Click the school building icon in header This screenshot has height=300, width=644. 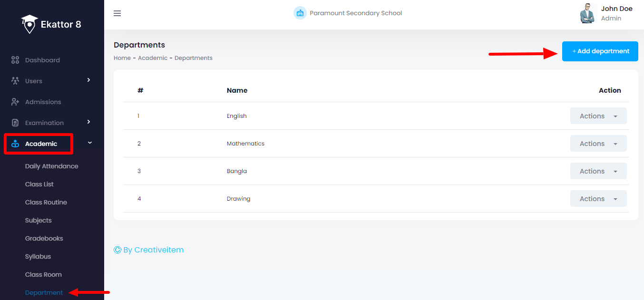300,13
